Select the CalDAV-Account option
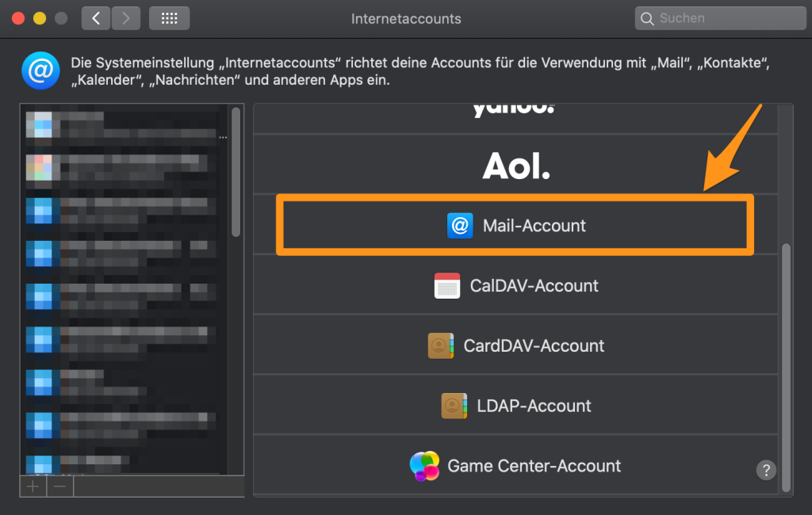 (515, 285)
